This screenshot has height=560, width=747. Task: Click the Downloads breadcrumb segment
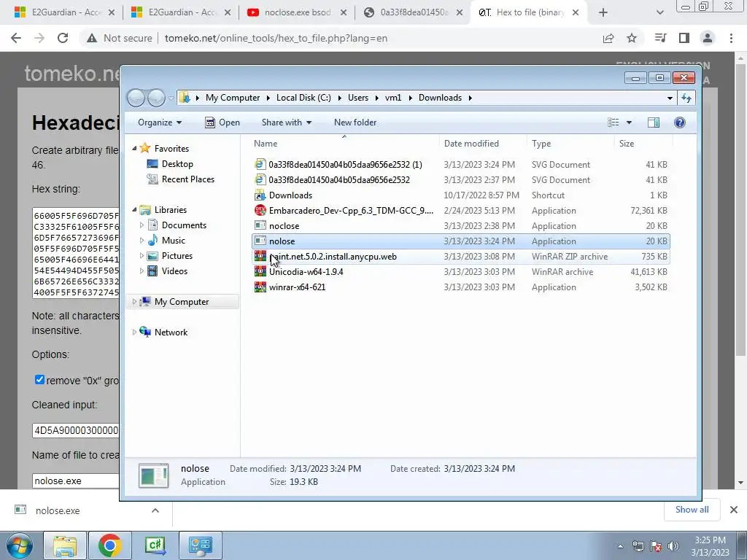pyautogui.click(x=440, y=98)
